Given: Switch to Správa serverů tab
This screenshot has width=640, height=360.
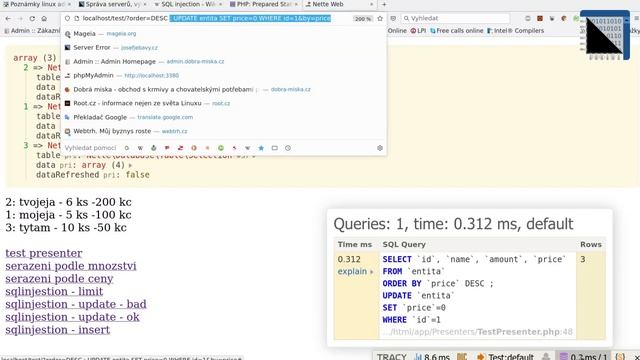Looking at the screenshot, I should 112,4.
